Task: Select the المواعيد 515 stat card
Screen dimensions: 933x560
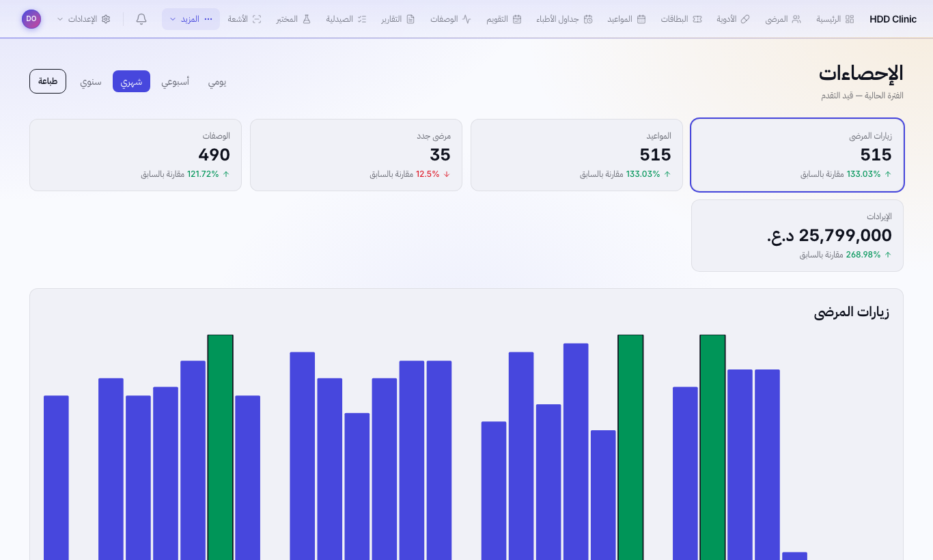Action: pos(576,155)
